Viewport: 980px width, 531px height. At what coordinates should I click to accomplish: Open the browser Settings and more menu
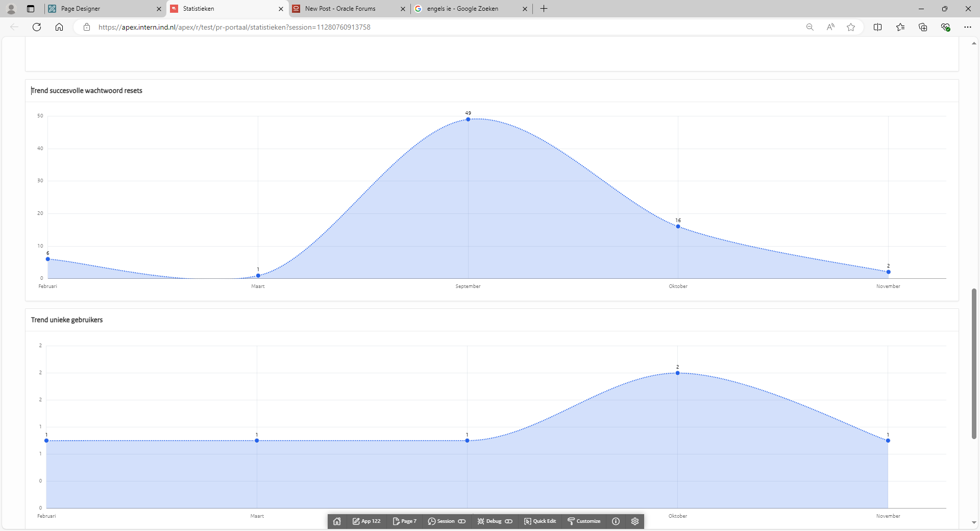point(968,27)
